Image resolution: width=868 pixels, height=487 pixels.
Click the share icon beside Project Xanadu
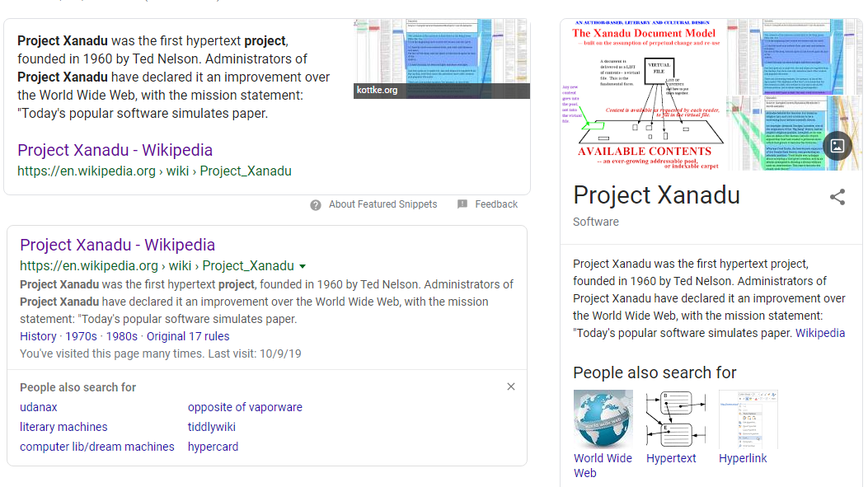(838, 197)
